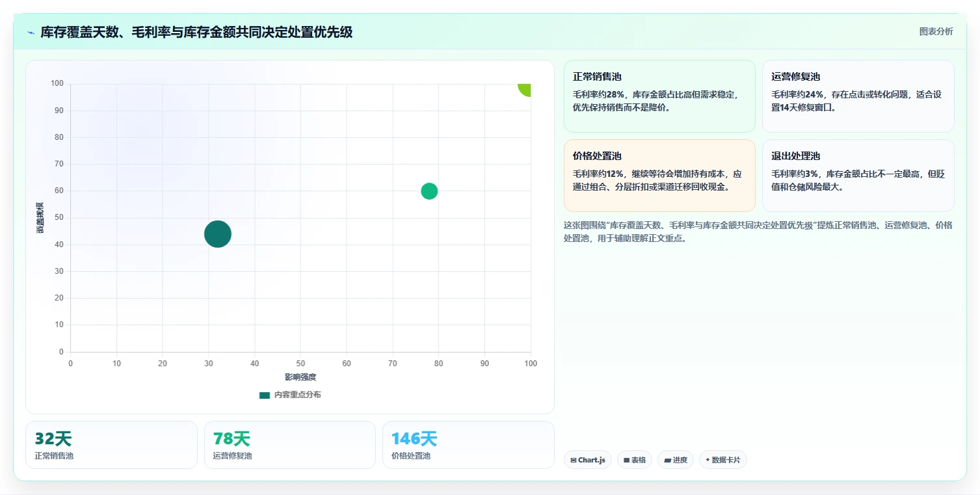
Task: Click the 毛利率约24% description text
Action: click(x=856, y=101)
